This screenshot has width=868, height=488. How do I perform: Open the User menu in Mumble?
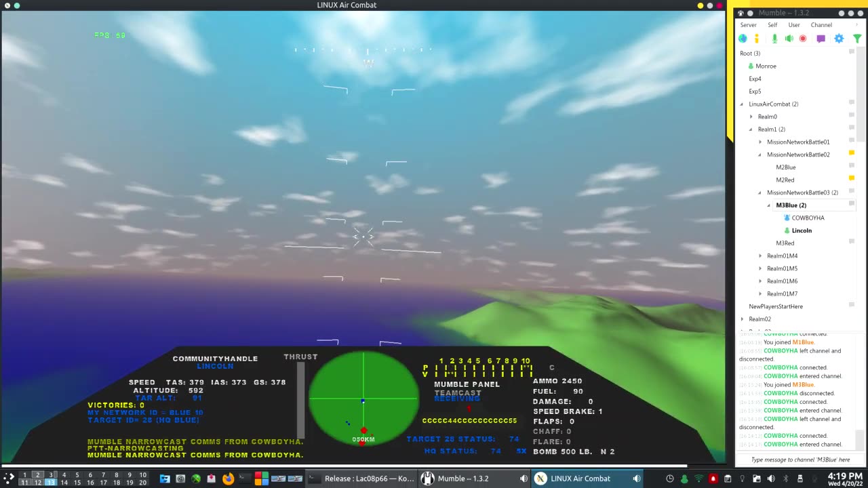tap(794, 25)
